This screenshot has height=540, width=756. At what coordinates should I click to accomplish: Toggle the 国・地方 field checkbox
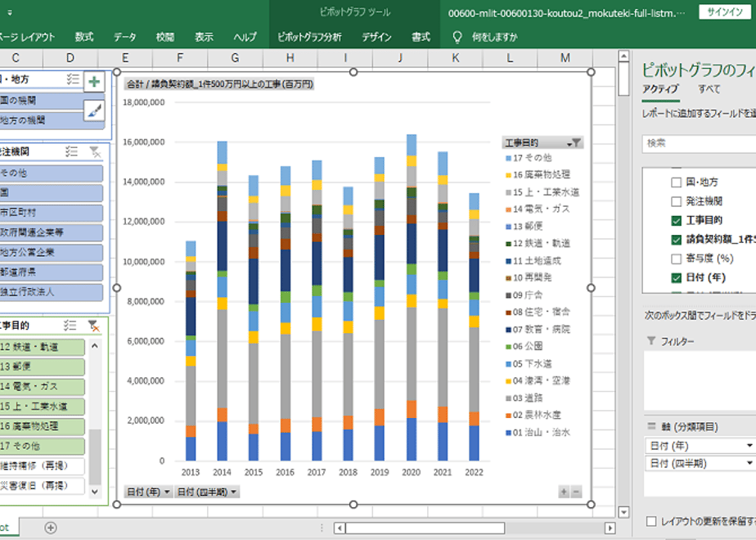click(x=676, y=182)
